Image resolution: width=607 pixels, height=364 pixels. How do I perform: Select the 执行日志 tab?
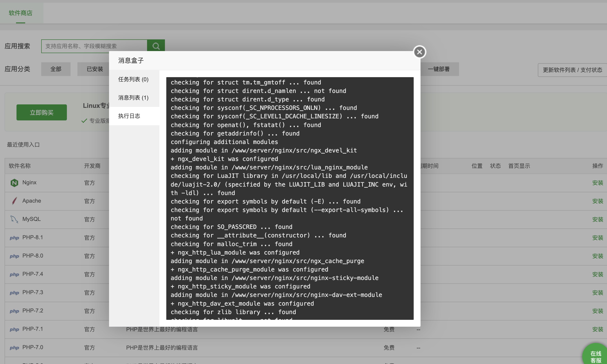pyautogui.click(x=129, y=116)
